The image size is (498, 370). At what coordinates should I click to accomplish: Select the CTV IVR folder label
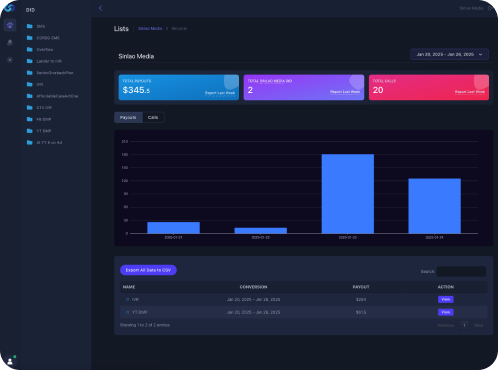tap(44, 108)
